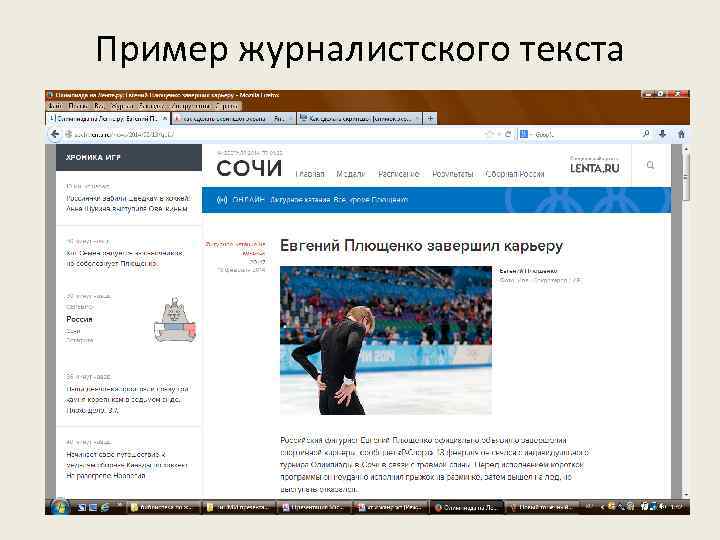Open a new browser tab with the plus button
720x540 pixels.
point(430,118)
